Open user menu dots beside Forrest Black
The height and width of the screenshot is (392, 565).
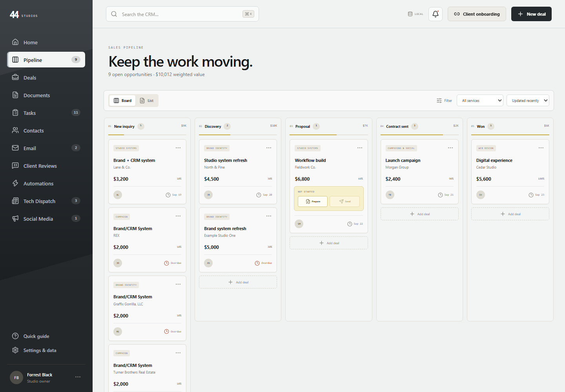coord(78,377)
